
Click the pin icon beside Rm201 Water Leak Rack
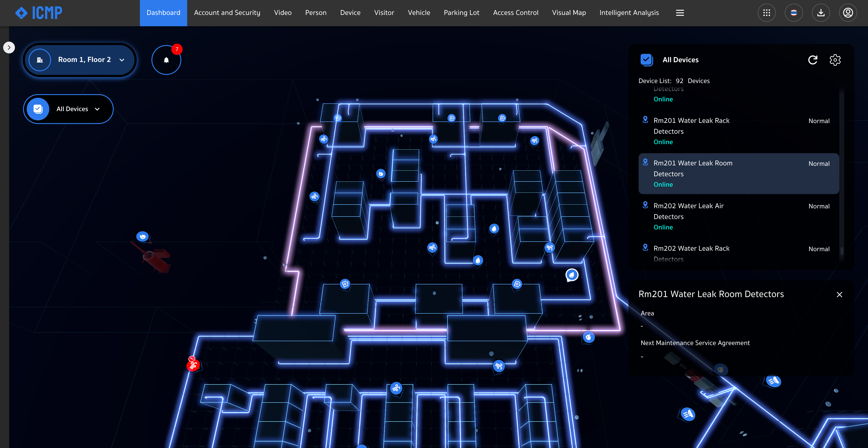(645, 119)
